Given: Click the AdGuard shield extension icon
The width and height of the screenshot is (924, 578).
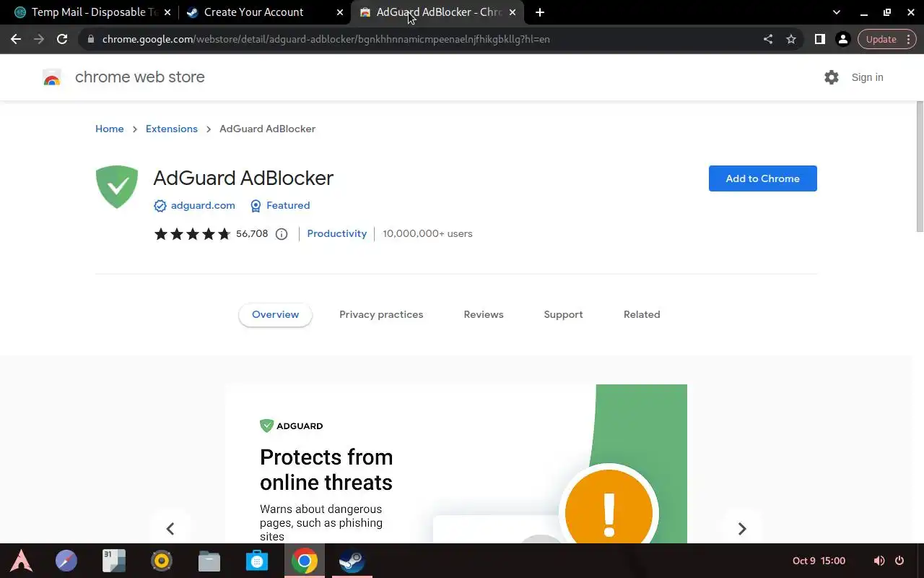Looking at the screenshot, I should (x=117, y=187).
